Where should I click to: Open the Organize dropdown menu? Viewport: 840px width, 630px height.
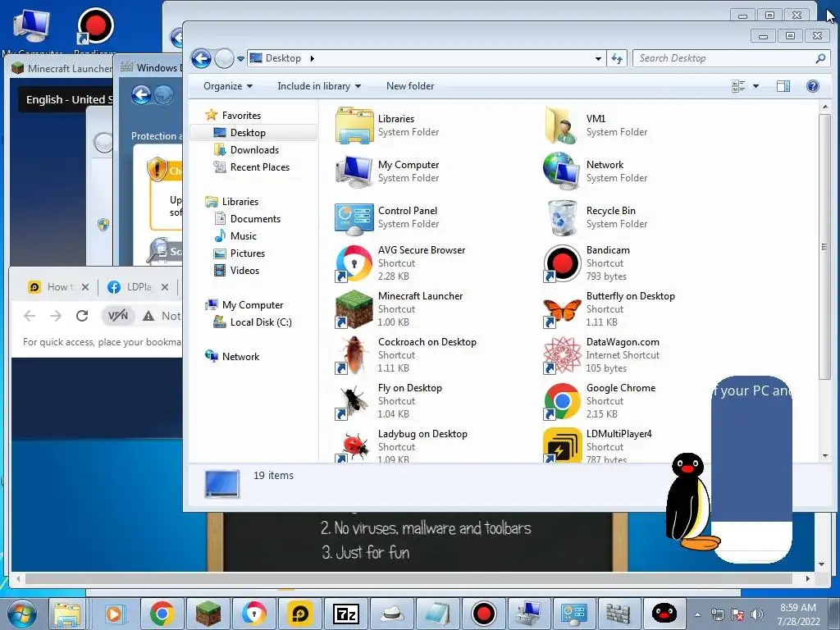[228, 85]
